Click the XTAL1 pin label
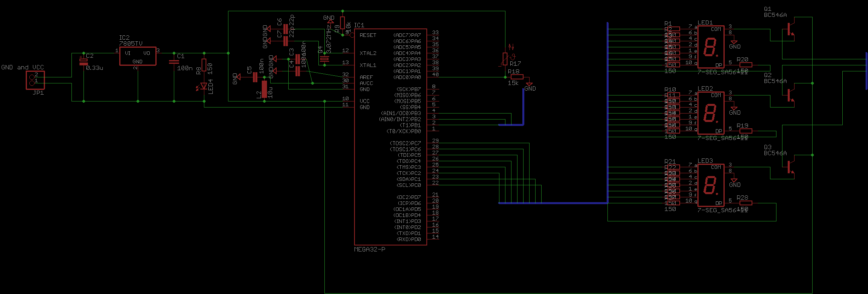This screenshot has width=868, height=294. 368,65
